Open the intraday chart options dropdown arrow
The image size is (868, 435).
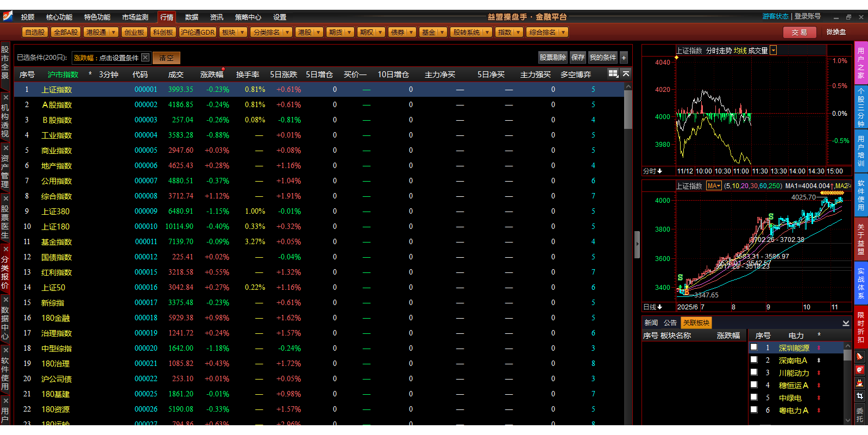(x=773, y=51)
